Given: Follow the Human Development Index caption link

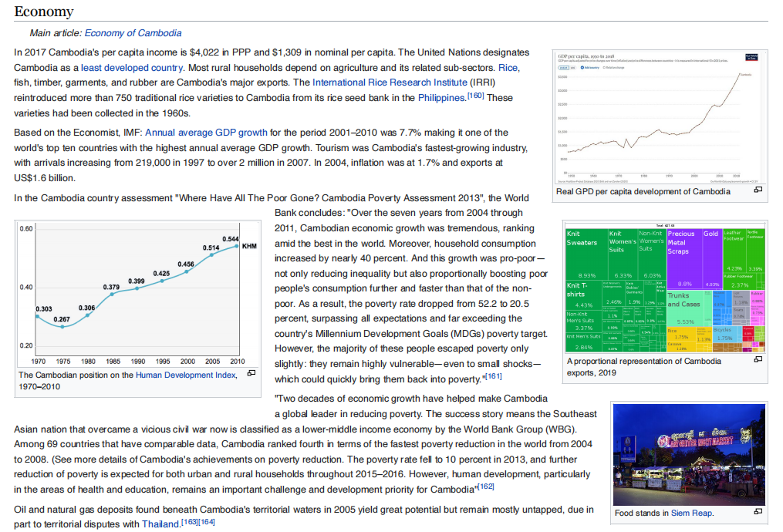Looking at the screenshot, I should pos(186,375).
